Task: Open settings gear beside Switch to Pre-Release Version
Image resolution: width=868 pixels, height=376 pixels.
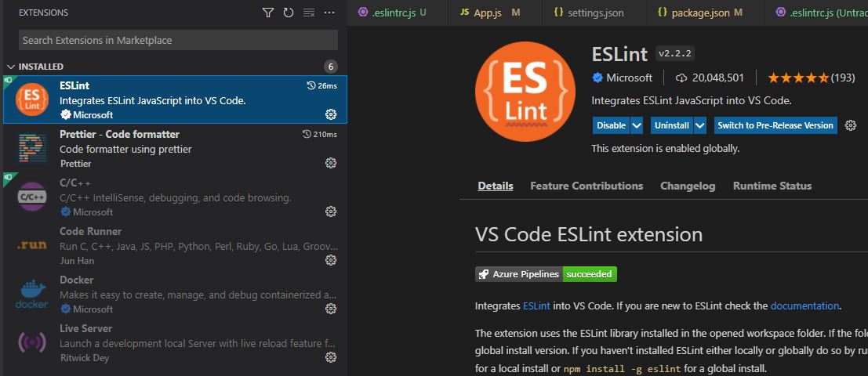Action: 851,125
